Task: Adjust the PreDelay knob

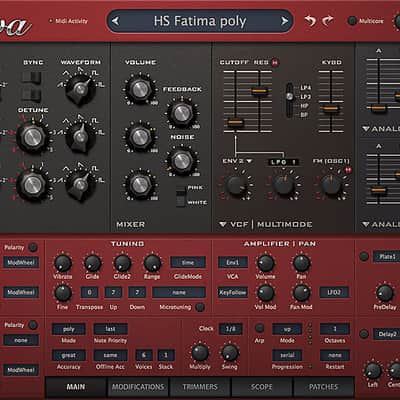Action: [385, 293]
